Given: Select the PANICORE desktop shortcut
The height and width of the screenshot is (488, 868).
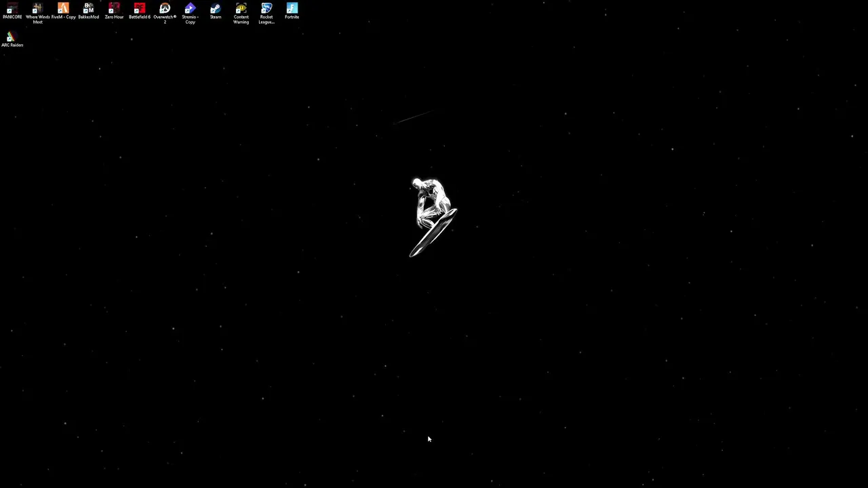Looking at the screenshot, I should coord(12,11).
